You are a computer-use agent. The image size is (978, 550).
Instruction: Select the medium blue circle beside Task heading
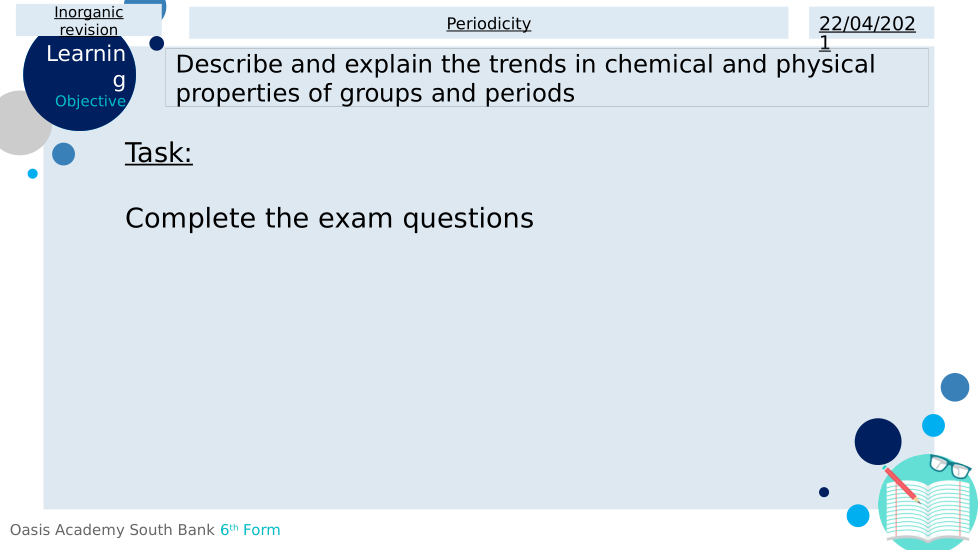pos(63,154)
